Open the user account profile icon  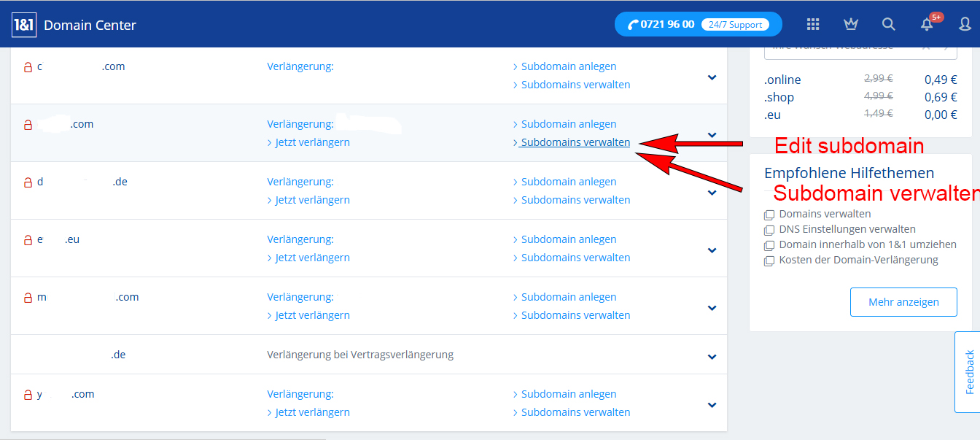coord(965,24)
